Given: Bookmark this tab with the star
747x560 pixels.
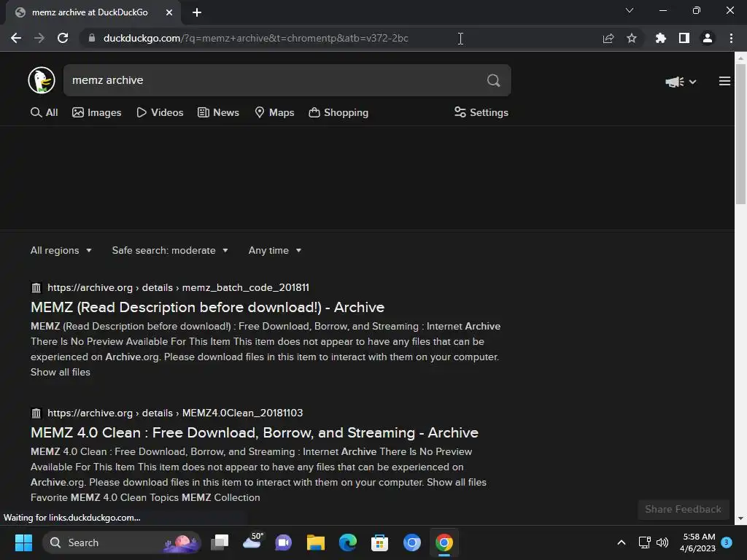Looking at the screenshot, I should coord(632,38).
